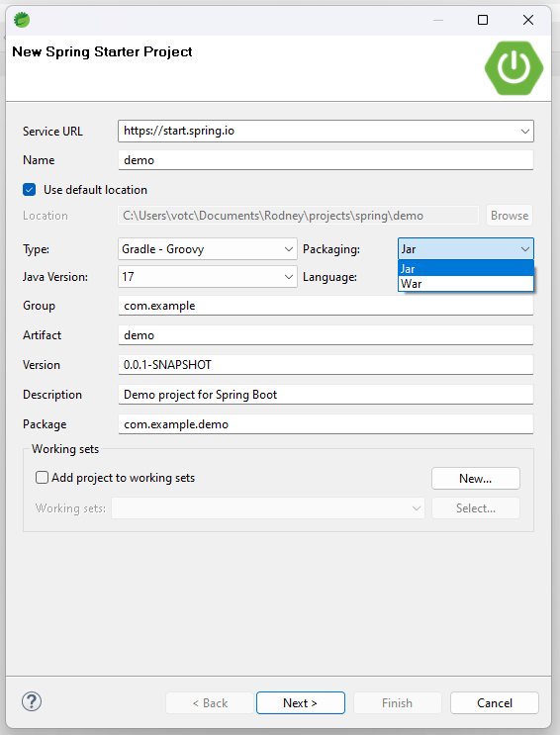The image size is (560, 735).
Task: Enable Add project to working sets
Action: [x=42, y=477]
